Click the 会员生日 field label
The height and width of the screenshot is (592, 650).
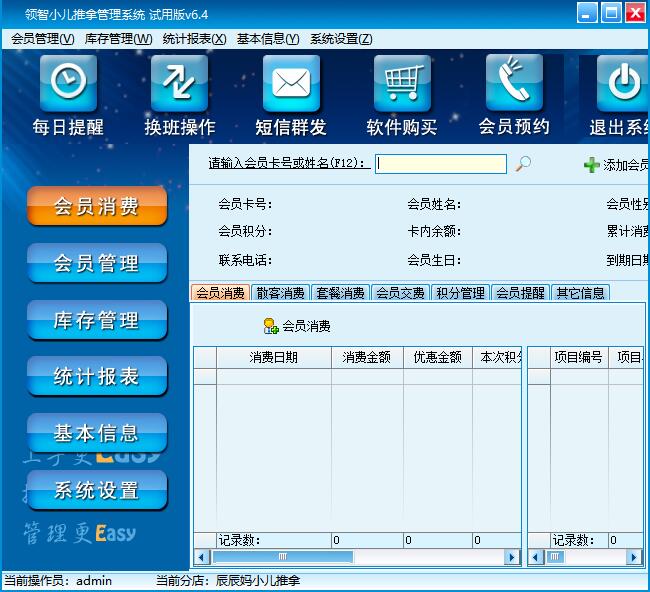pyautogui.click(x=434, y=260)
